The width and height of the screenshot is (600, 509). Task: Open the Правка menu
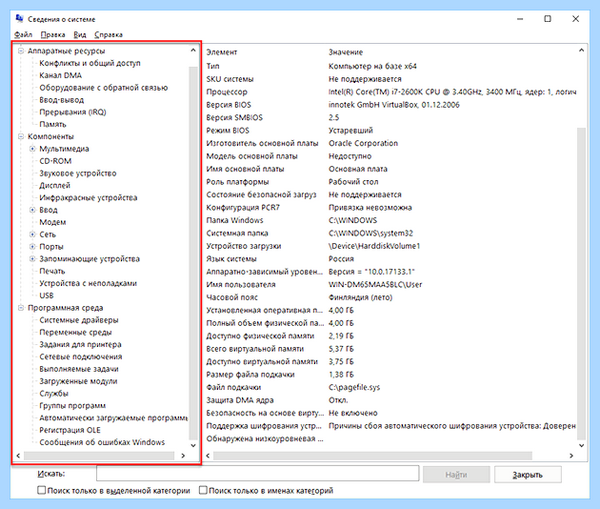[x=53, y=34]
